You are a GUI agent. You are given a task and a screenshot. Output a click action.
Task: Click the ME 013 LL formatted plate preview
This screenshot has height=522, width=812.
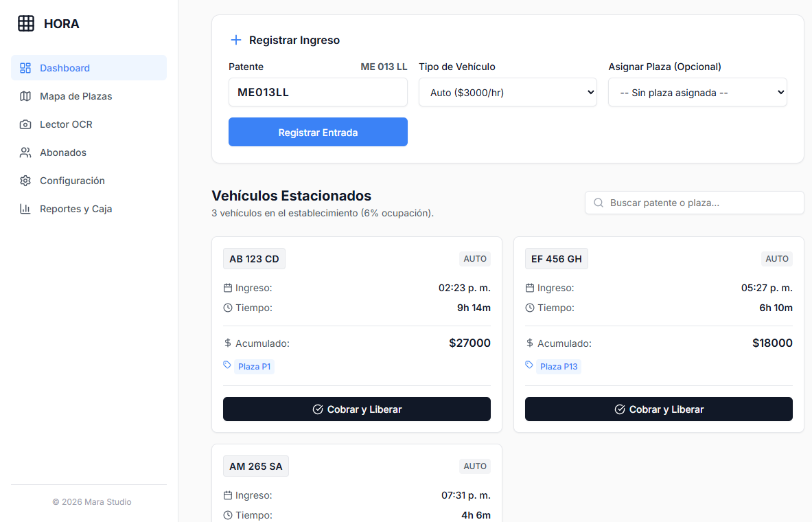pos(384,67)
